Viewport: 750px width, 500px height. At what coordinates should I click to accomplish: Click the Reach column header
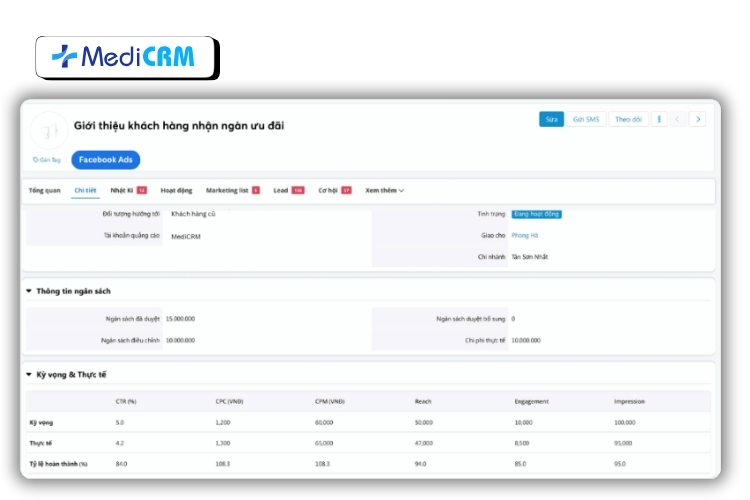click(x=423, y=401)
